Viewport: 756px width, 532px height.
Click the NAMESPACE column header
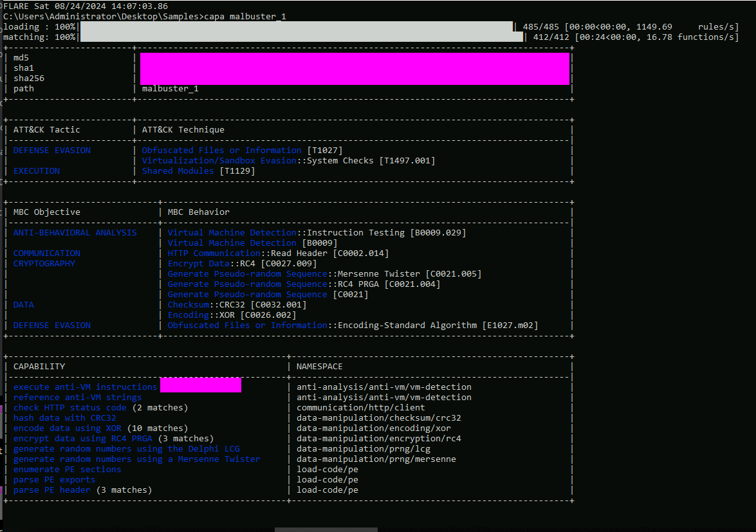(x=320, y=367)
